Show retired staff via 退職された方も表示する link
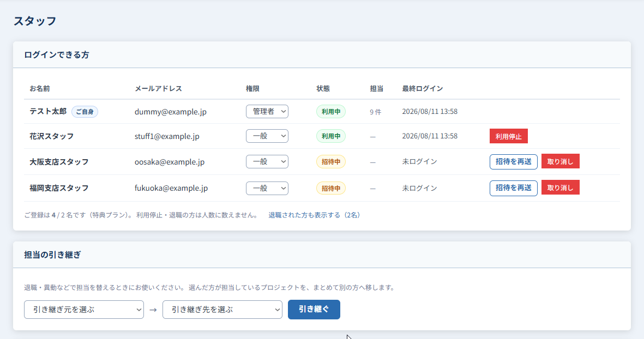The image size is (644, 339). (314, 215)
